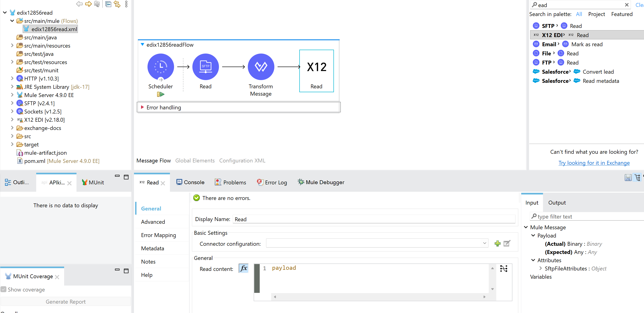
Task: Click the Generate Report button
Action: [65, 302]
